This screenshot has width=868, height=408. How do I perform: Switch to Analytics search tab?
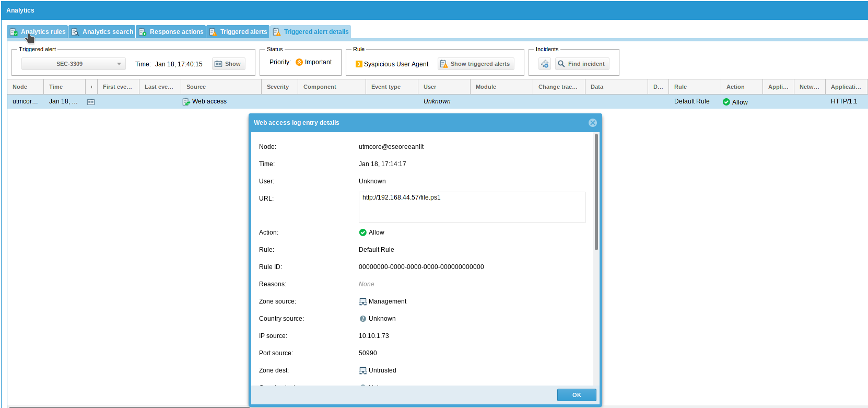tap(102, 32)
